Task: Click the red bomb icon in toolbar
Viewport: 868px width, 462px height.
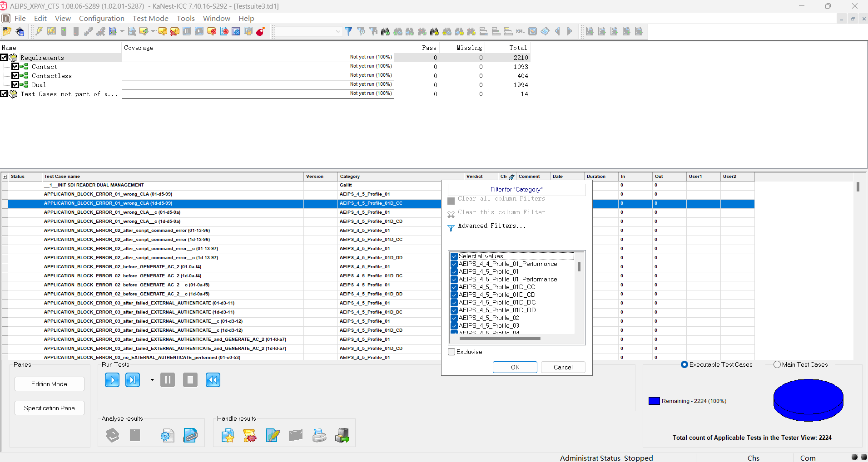Action: (x=260, y=31)
